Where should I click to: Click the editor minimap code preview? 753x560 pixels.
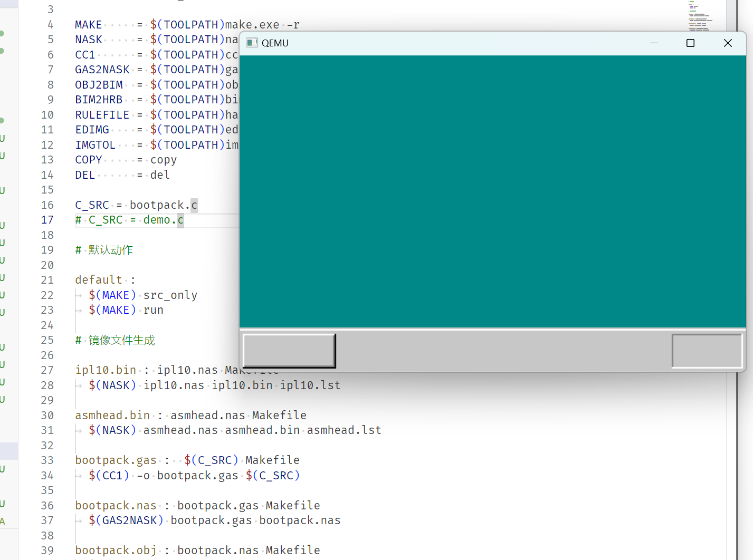click(x=700, y=16)
